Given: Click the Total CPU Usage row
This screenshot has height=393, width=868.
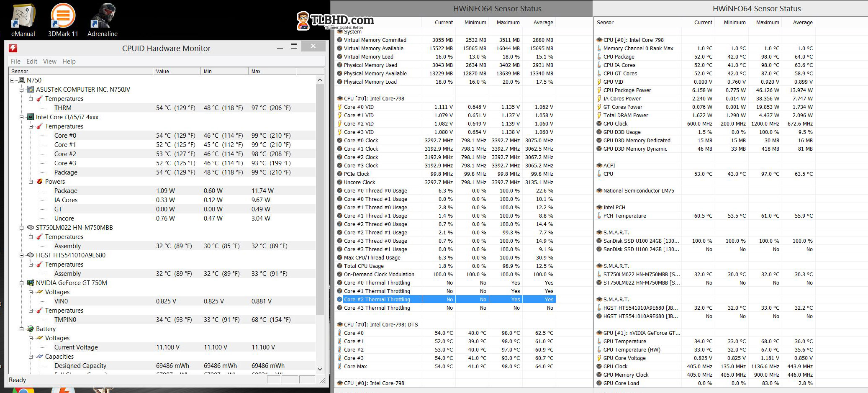Looking at the screenshot, I should click(447, 266).
